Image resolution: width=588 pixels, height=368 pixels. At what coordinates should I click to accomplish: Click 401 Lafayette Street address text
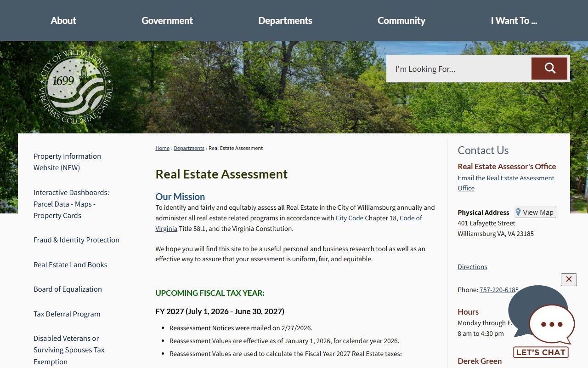click(486, 223)
